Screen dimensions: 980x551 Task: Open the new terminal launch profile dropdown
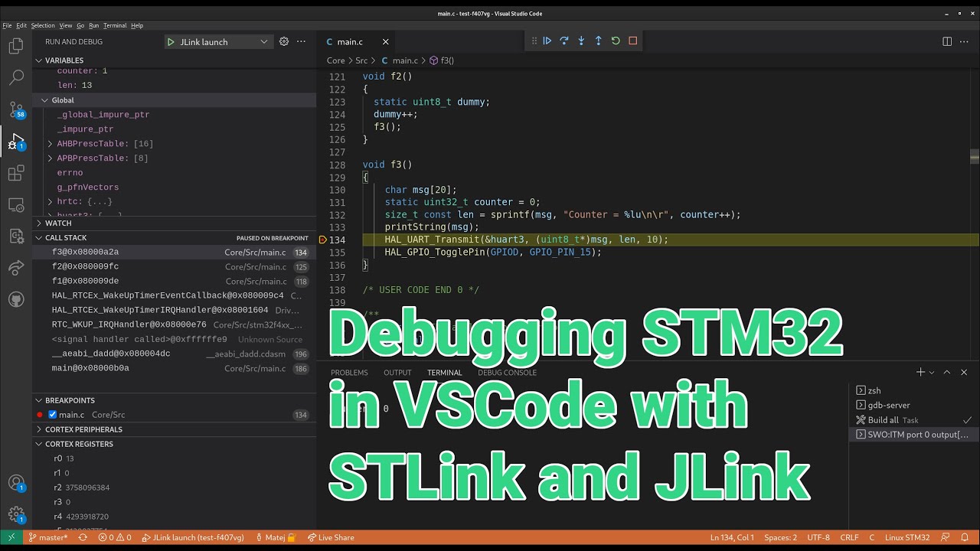tap(932, 373)
